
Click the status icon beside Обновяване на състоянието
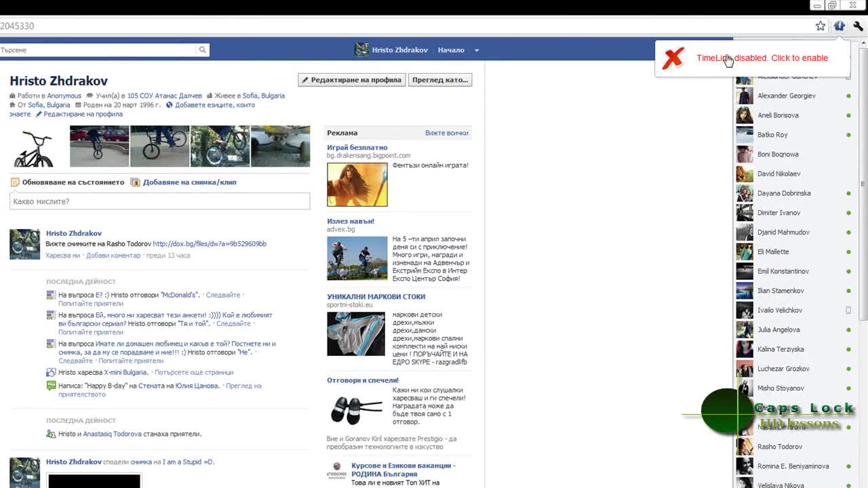click(14, 182)
